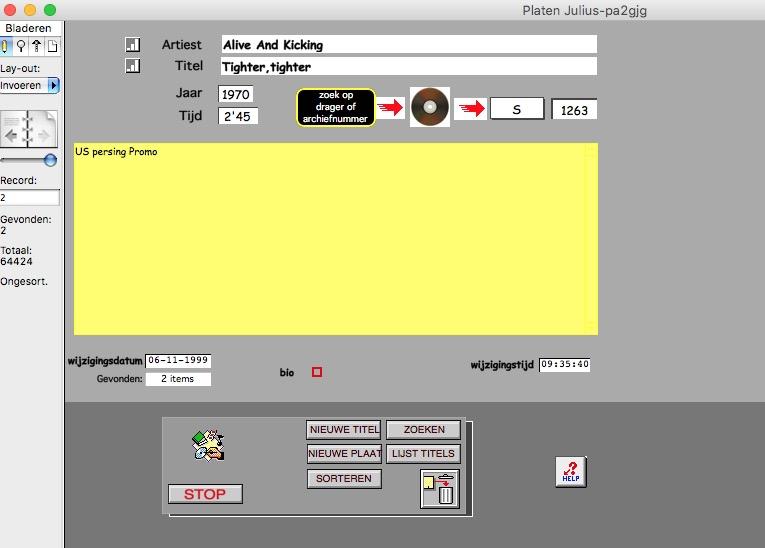This screenshot has width=765, height=548.
Task: Open the HELP icon button
Action: tap(570, 472)
